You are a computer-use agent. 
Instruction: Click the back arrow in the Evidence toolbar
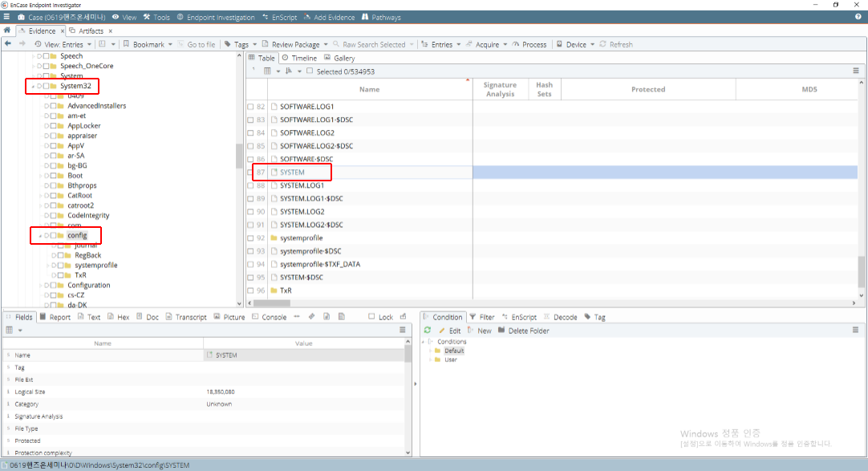(x=8, y=44)
